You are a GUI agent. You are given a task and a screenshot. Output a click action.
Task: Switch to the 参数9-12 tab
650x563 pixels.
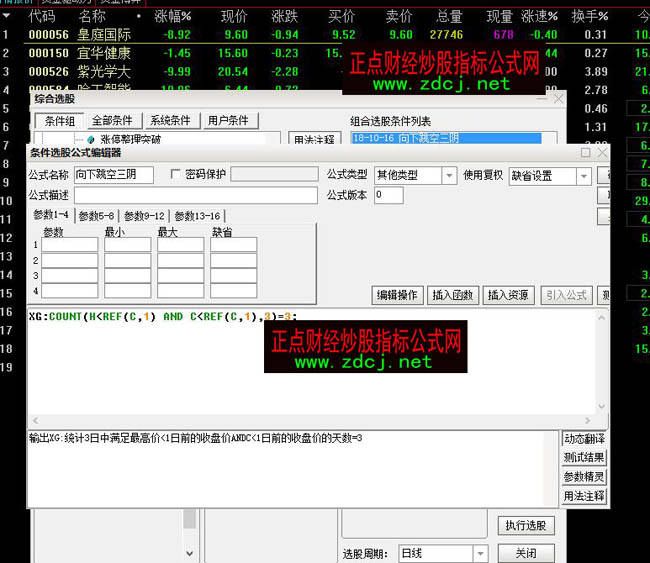(x=144, y=215)
